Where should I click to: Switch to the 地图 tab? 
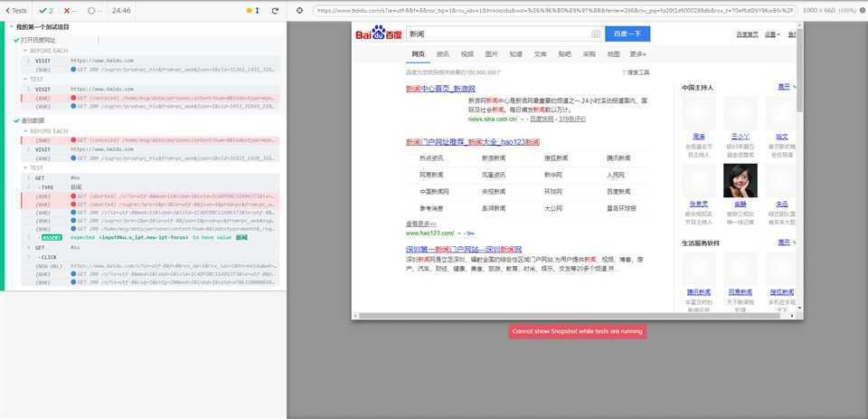tap(613, 53)
